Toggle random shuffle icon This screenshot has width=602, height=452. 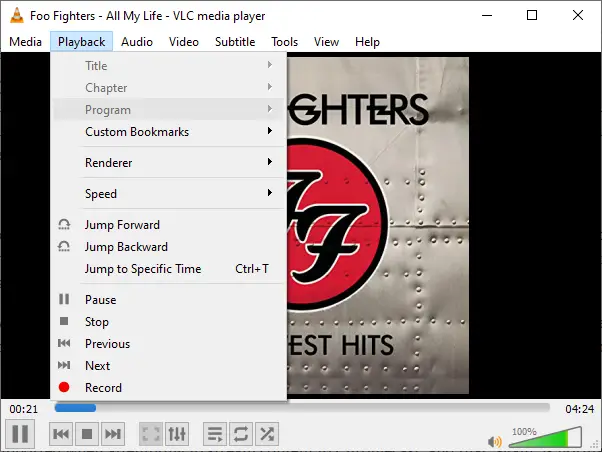tap(267, 434)
